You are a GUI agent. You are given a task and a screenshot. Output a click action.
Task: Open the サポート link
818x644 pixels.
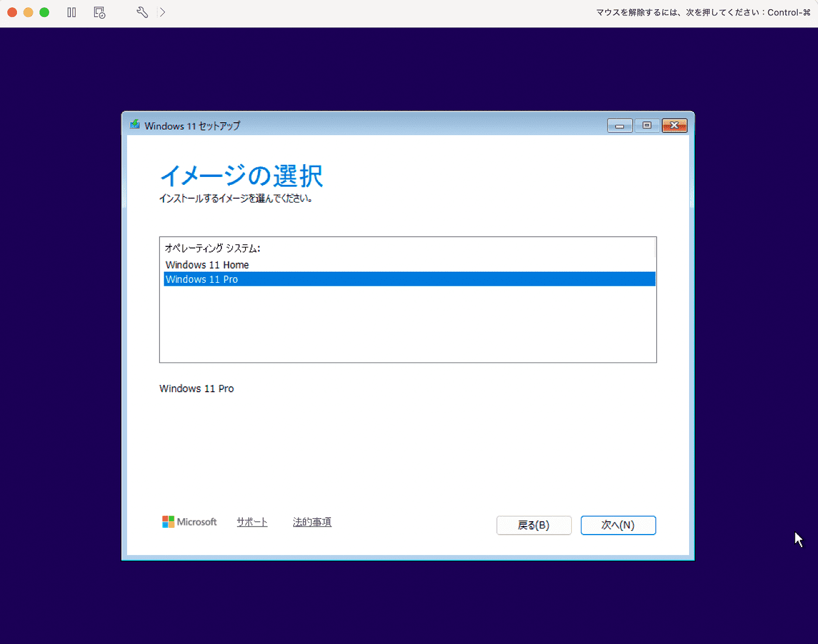(x=252, y=522)
